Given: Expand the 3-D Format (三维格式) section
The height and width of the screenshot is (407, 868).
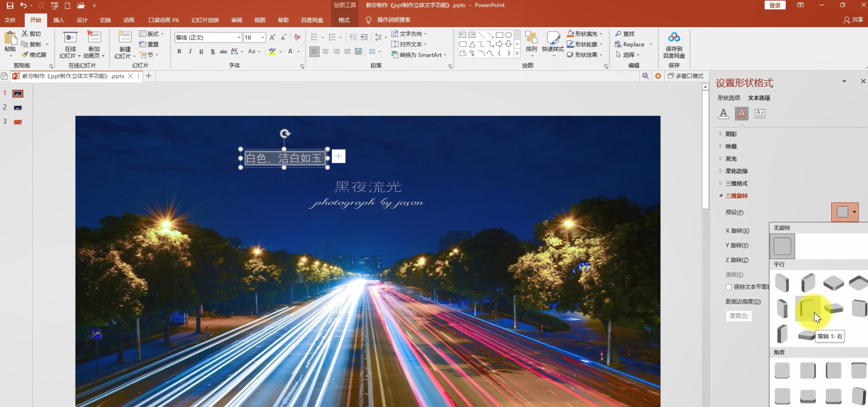Looking at the screenshot, I should click(x=734, y=183).
